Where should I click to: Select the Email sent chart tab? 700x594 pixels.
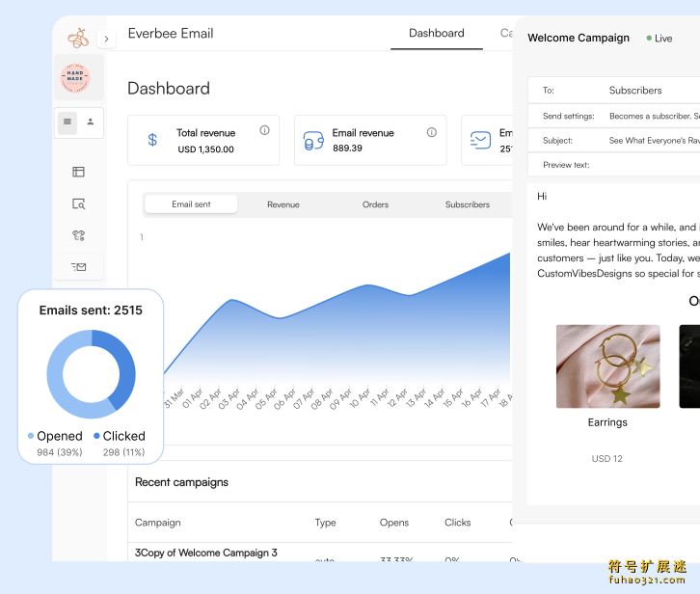pyautogui.click(x=191, y=204)
